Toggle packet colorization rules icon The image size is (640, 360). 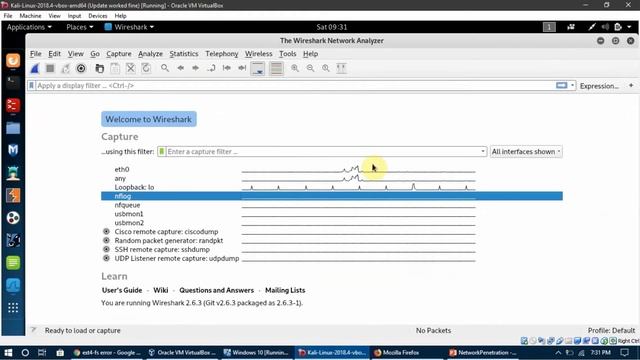tap(276, 69)
